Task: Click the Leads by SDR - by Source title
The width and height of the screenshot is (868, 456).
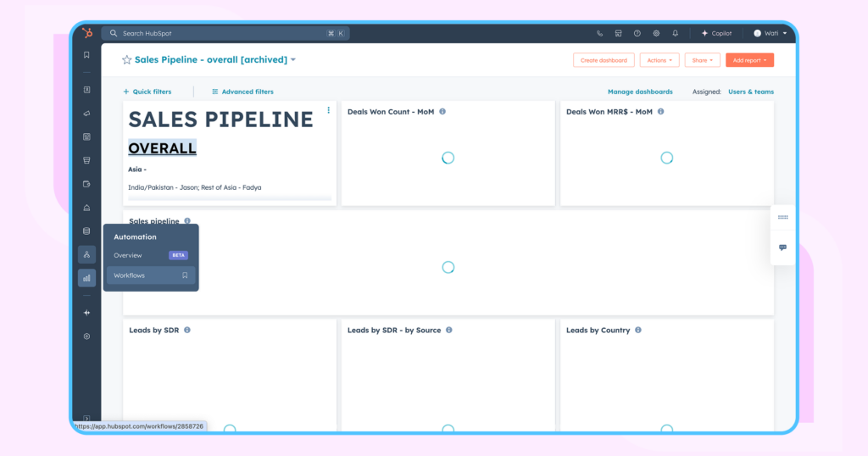Action: click(x=394, y=331)
